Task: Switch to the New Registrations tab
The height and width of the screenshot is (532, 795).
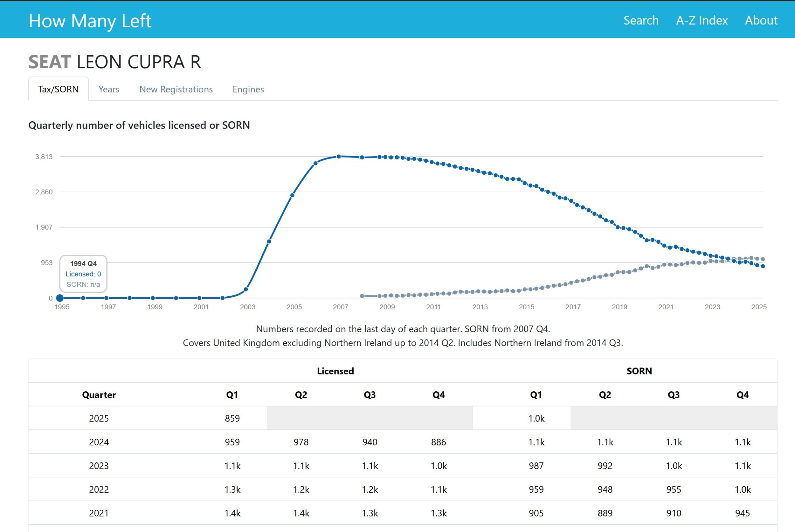Action: tap(176, 89)
